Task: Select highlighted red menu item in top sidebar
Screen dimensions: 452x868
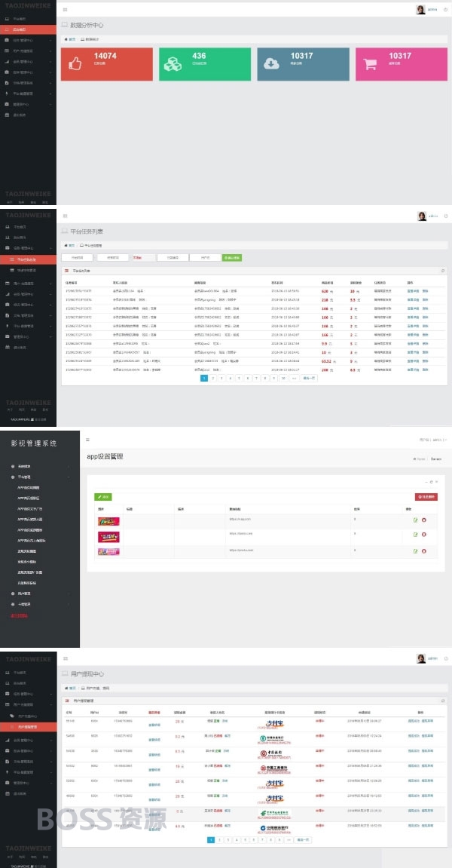Action: pyautogui.click(x=28, y=29)
